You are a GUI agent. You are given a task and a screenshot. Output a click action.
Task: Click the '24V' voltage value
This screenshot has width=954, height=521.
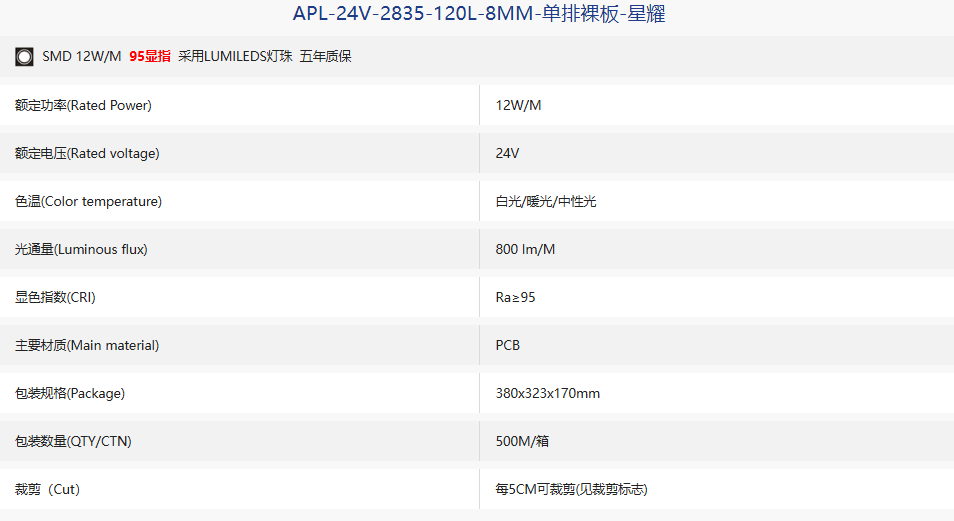click(x=507, y=153)
